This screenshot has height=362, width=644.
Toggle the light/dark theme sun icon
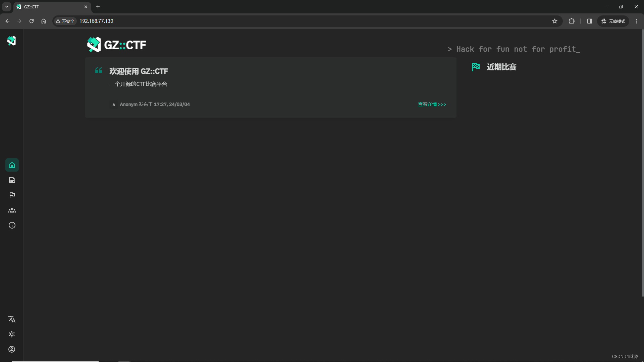[x=12, y=334]
